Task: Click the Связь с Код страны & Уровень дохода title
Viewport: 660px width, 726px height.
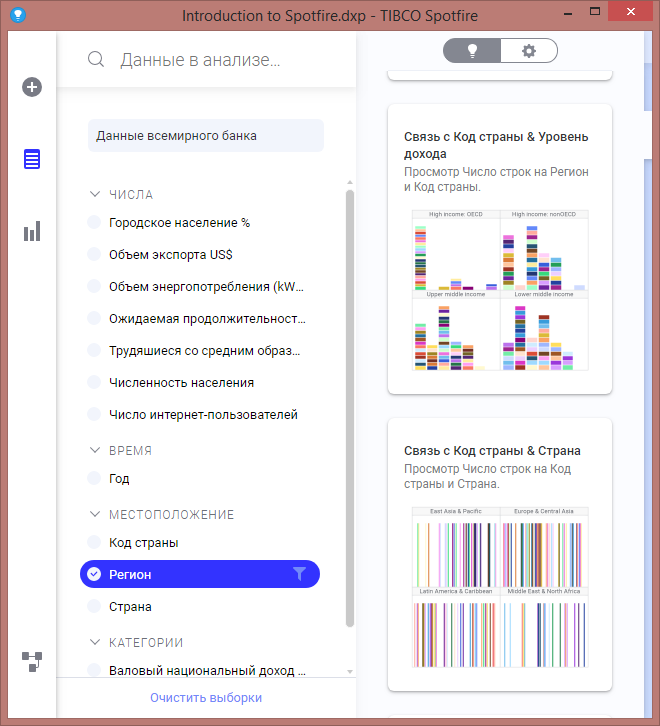Action: tap(496, 145)
